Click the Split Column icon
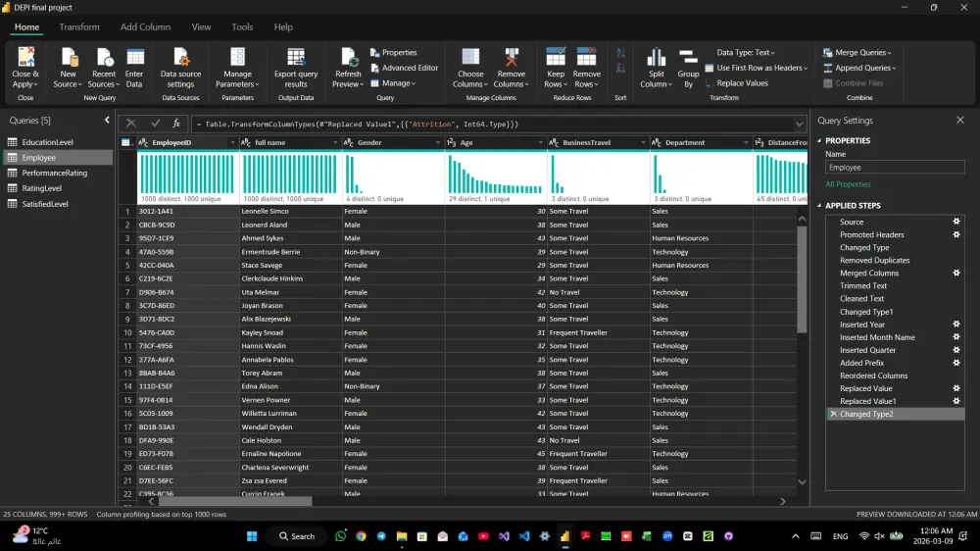The image size is (980, 551). (657, 57)
